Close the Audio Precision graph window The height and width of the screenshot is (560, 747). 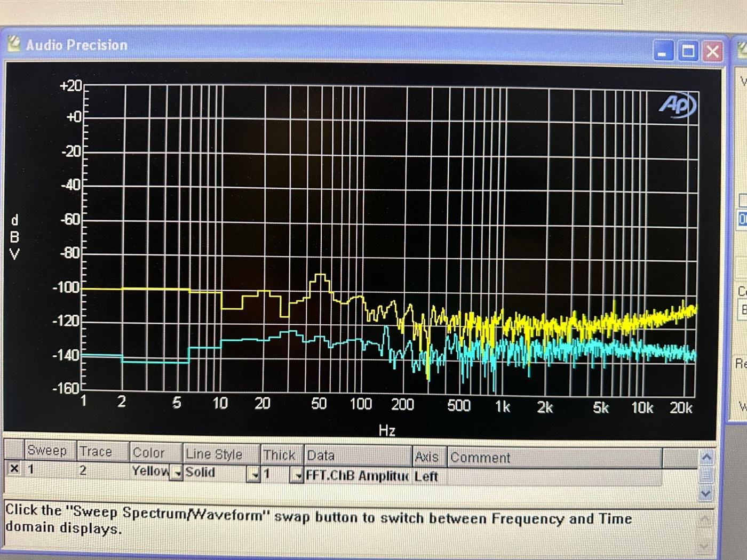713,52
